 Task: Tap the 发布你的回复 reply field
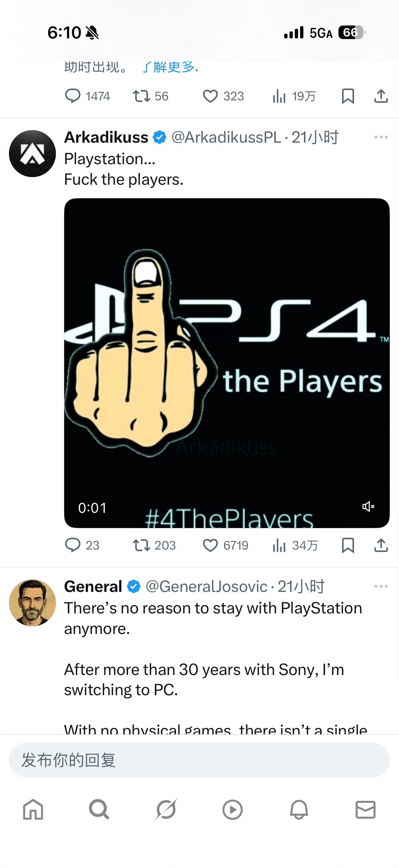coord(199,760)
